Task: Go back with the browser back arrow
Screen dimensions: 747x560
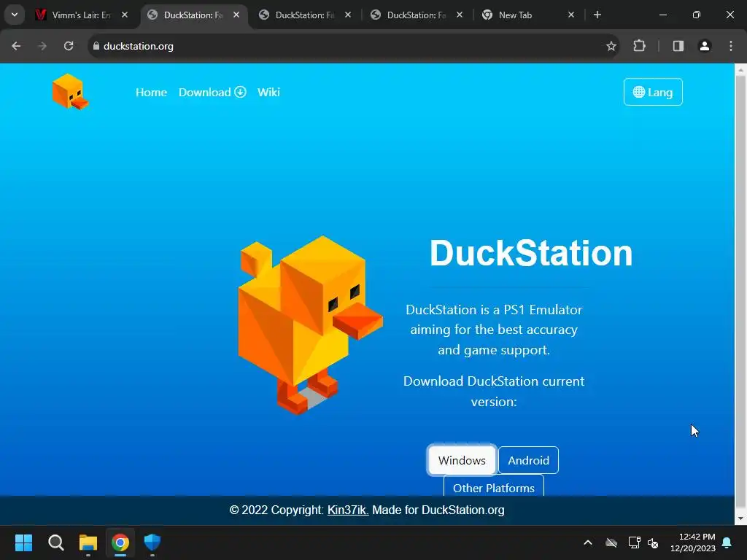Action: click(16, 46)
